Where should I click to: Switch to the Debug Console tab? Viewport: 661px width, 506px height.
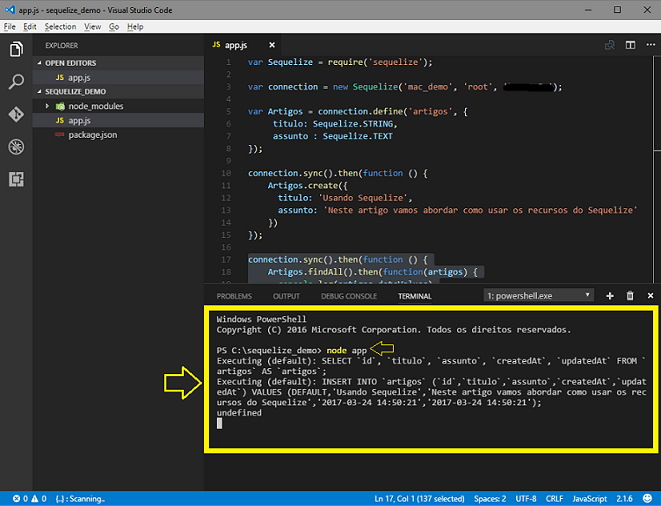349,296
